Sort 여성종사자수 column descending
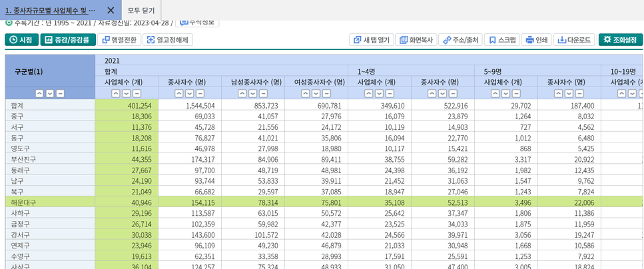644x269 pixels. (x=316, y=94)
